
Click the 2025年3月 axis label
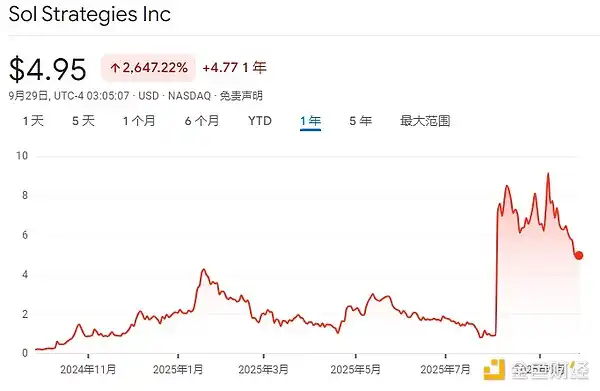263,369
